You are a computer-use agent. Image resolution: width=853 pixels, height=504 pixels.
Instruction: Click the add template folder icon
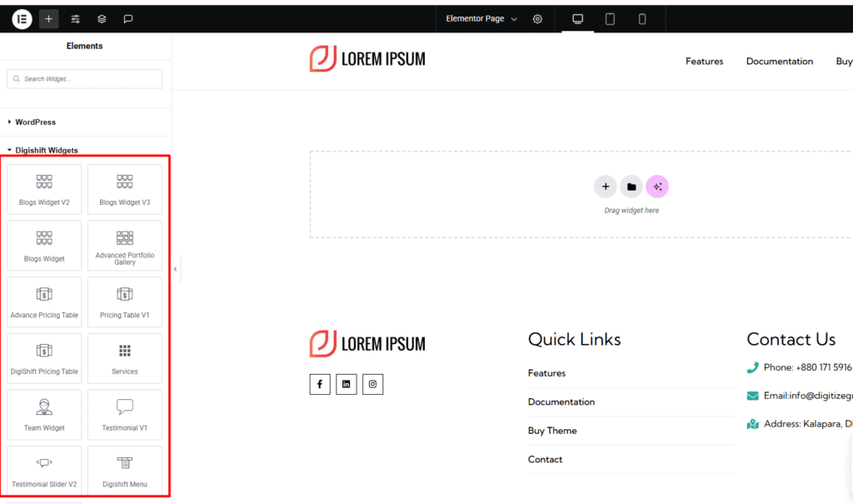click(631, 187)
